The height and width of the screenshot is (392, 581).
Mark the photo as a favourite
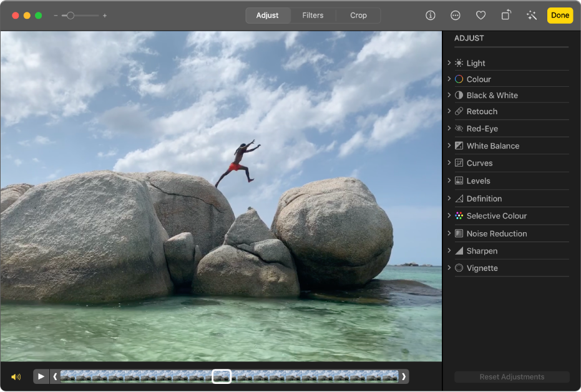481,15
